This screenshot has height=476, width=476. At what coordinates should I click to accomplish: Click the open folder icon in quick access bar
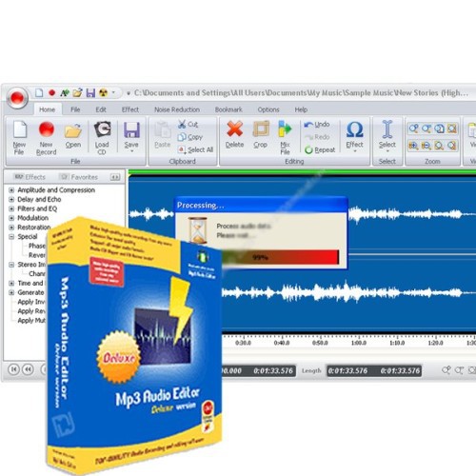[x=77, y=92]
